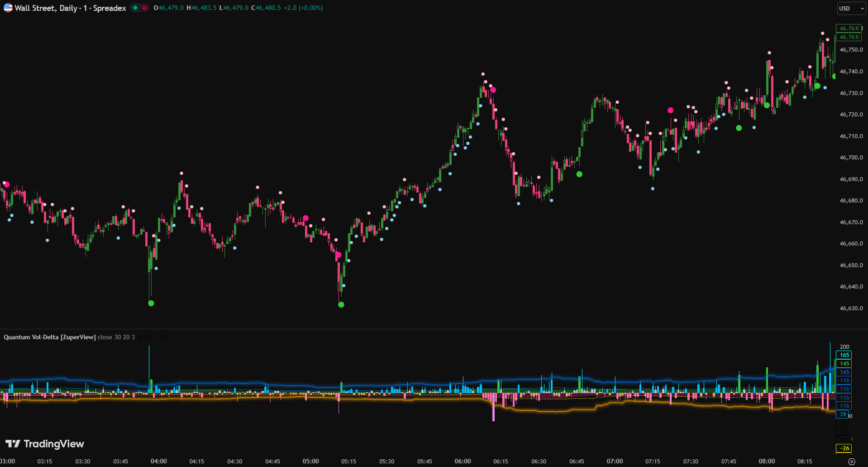This screenshot has width=868, height=467.
Task: Click the pink approximate-data indicator icon
Action: click(x=144, y=8)
